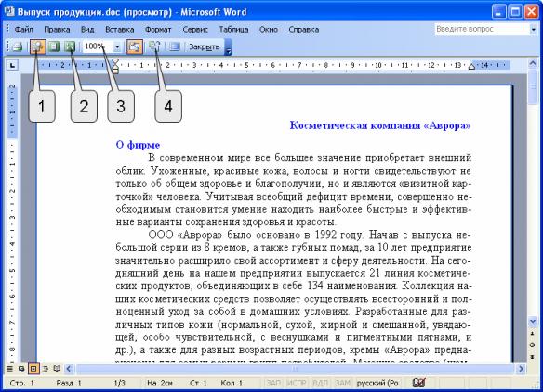The height and width of the screenshot is (392, 543).
Task: Click the spelling and grammar status icon
Action: pos(418,383)
